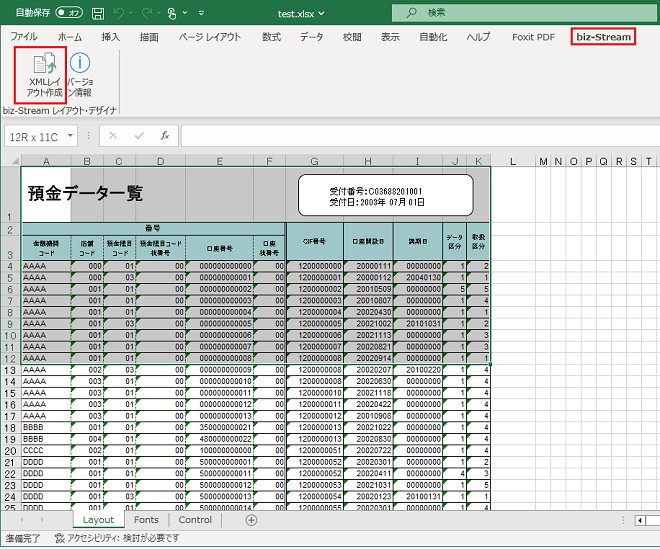Select column A header

click(x=46, y=161)
